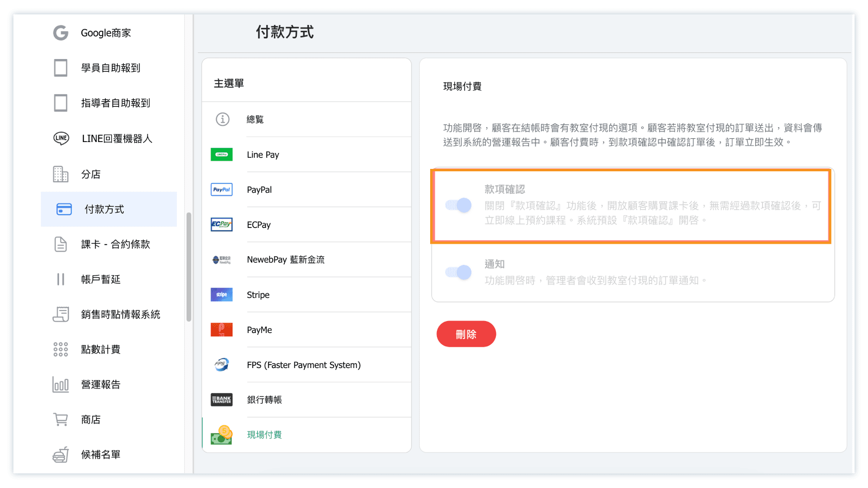The height and width of the screenshot is (488, 868).
Task: Go to 課卡 - 合約條款 in sidebar
Action: pos(115,244)
